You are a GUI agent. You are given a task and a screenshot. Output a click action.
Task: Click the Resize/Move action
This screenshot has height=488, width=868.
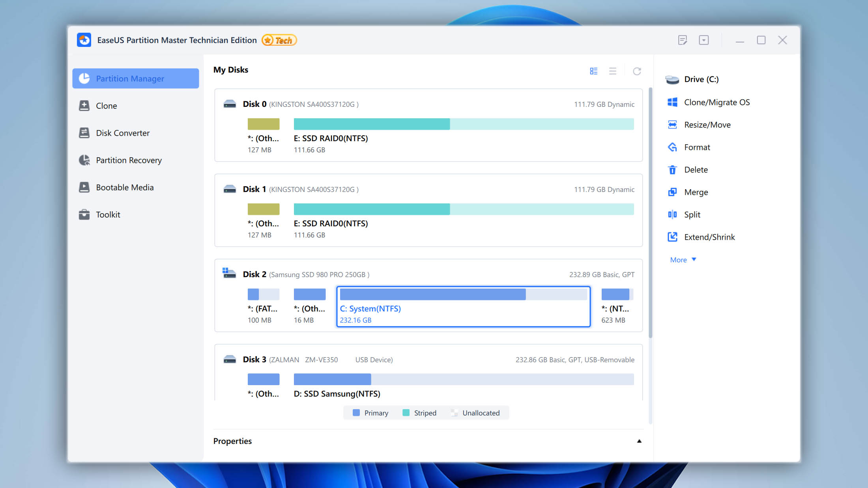click(707, 125)
